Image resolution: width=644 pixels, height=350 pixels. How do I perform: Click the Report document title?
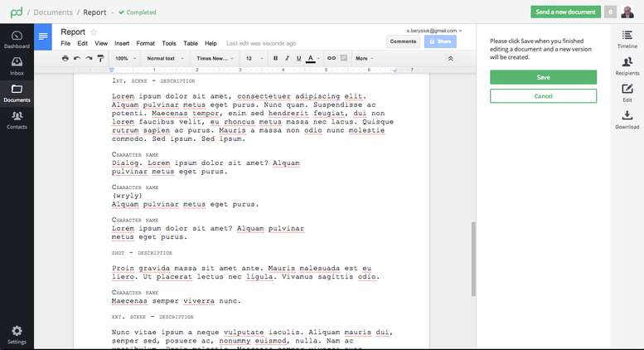click(73, 32)
